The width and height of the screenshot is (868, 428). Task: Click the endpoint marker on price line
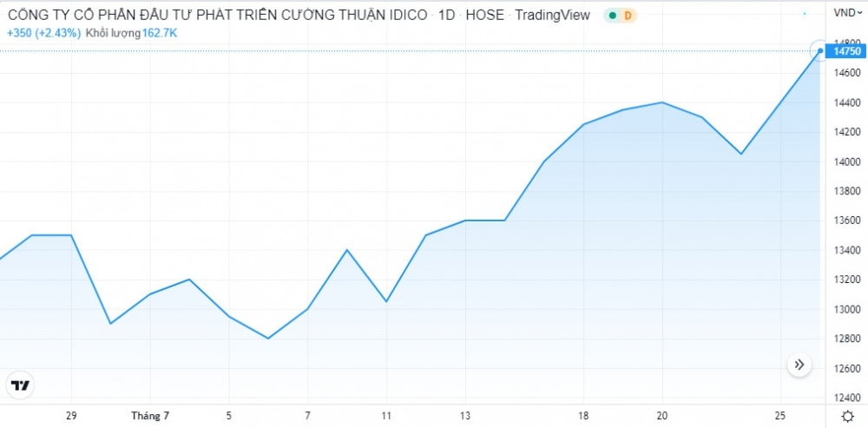tap(820, 50)
